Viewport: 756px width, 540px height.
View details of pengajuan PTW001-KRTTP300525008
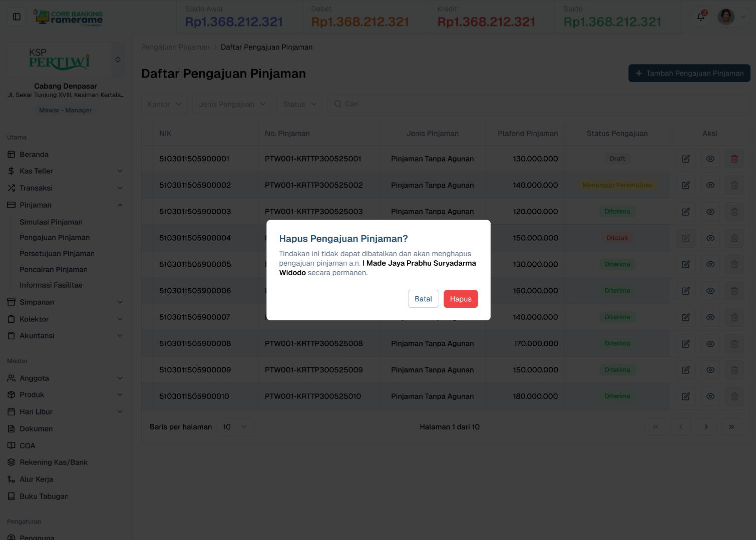click(710, 343)
